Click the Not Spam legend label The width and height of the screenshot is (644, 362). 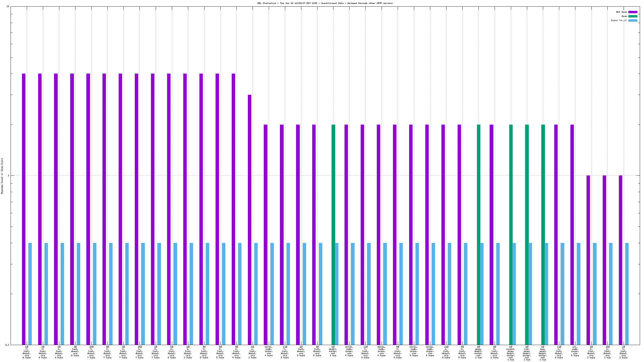click(x=621, y=12)
